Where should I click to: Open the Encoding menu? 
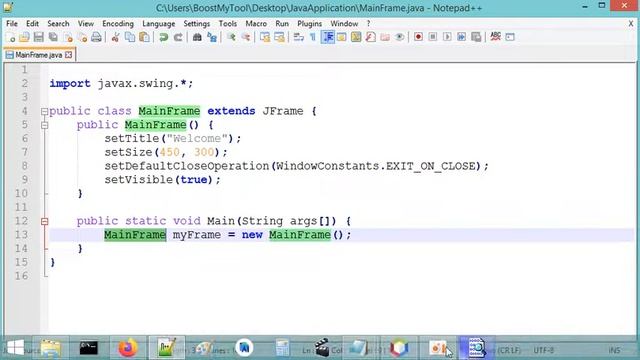(118, 24)
